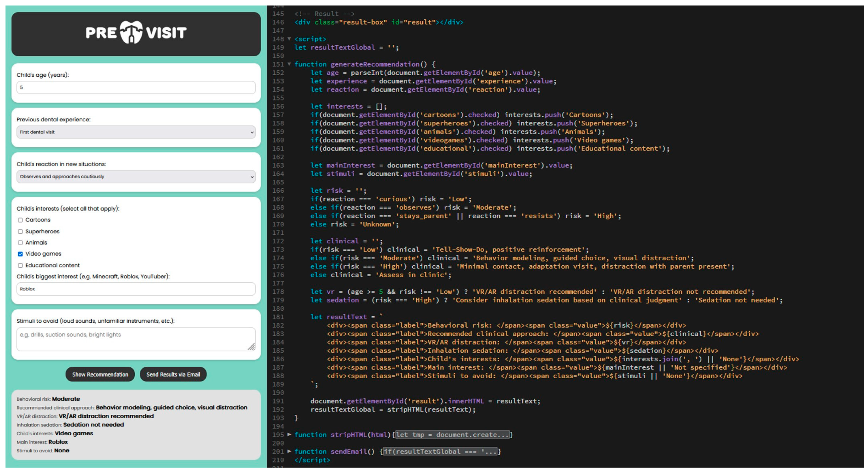Click the folded 'let tmp = document.create...' placeholder
This screenshot has width=868, height=471.
pos(452,435)
